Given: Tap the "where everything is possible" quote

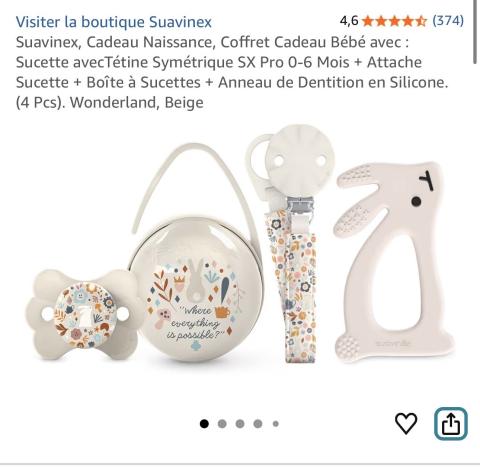Looking at the screenshot, I should pos(197,324).
